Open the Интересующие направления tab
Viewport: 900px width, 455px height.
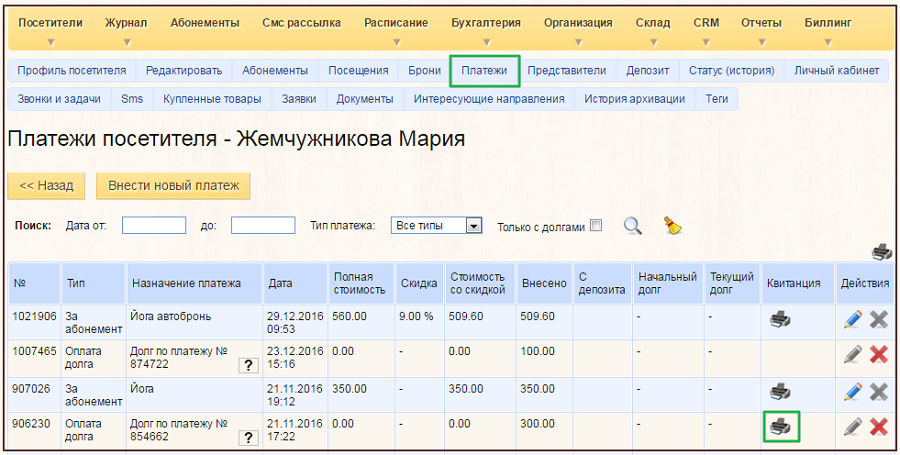[489, 99]
